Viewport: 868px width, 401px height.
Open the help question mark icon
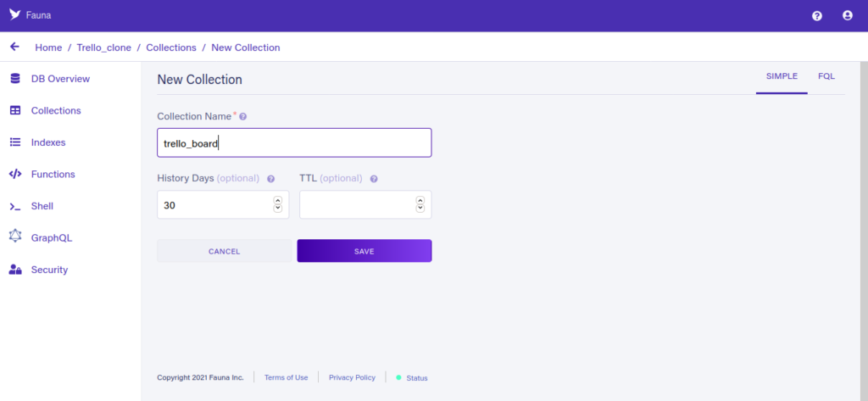816,16
